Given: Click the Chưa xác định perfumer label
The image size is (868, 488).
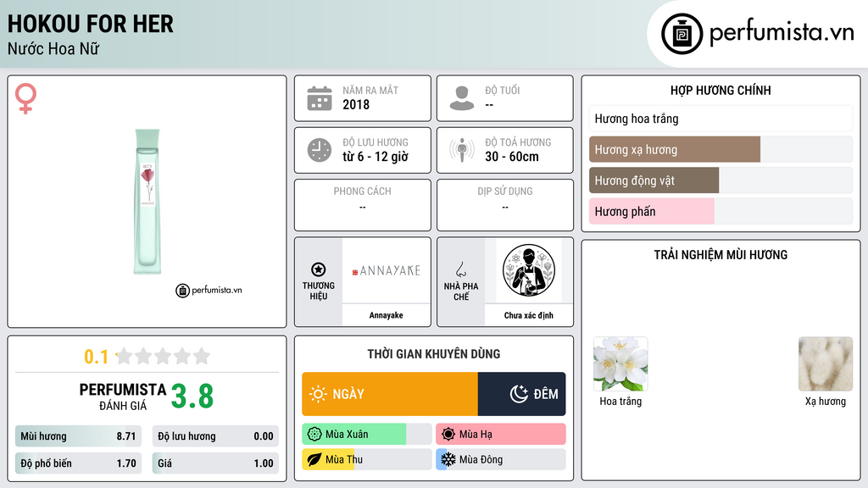Looking at the screenshot, I should point(529,315).
